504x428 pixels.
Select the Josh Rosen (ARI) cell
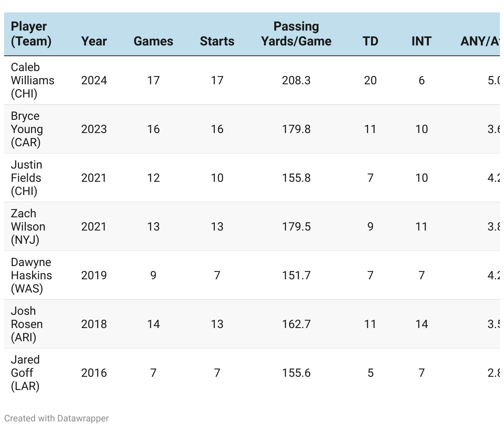click(x=26, y=324)
